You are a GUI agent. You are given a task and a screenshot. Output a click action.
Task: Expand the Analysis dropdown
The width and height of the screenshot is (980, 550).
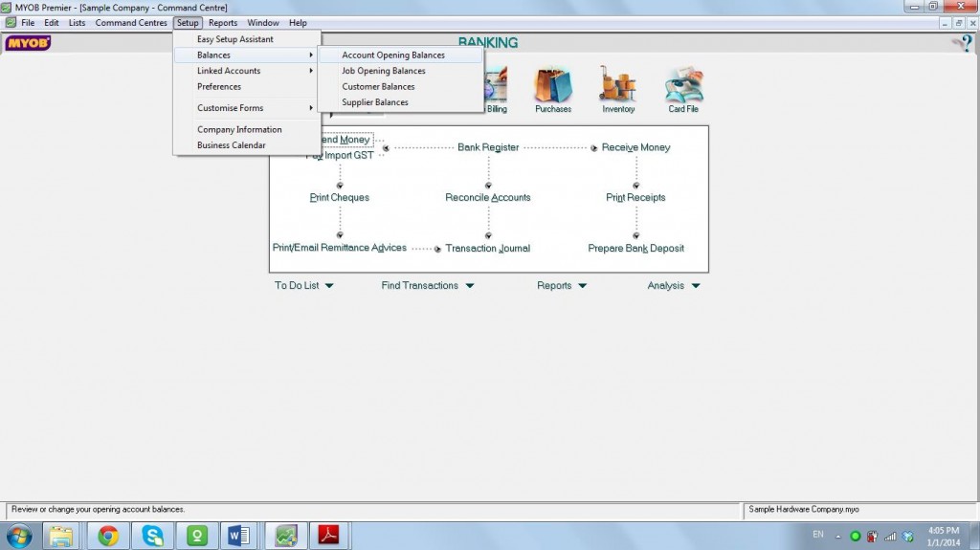(x=674, y=286)
